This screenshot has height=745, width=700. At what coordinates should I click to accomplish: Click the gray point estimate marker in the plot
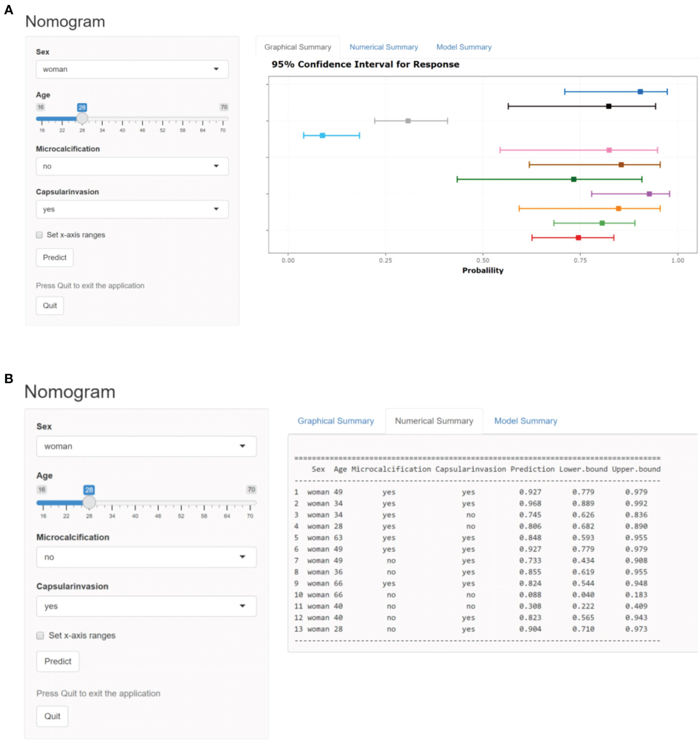pyautogui.click(x=408, y=121)
